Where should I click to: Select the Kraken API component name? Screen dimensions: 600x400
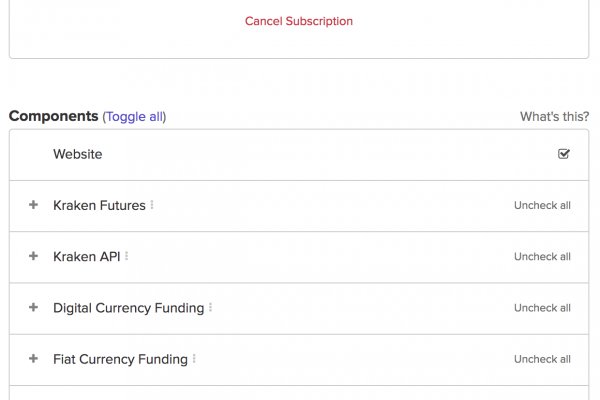[x=86, y=256]
